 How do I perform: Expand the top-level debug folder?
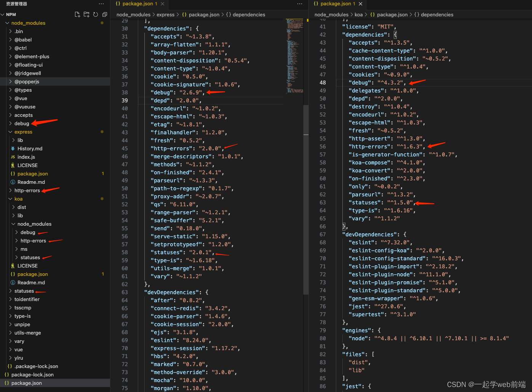(x=10, y=123)
